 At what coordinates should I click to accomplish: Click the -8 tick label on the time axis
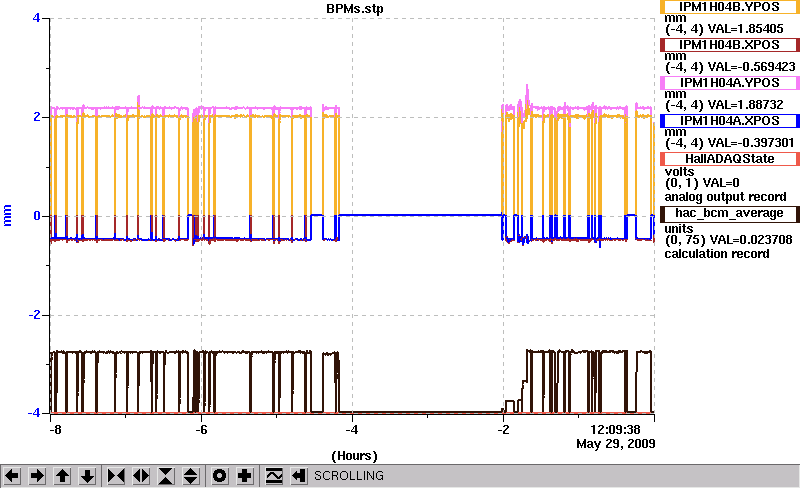tap(55, 430)
